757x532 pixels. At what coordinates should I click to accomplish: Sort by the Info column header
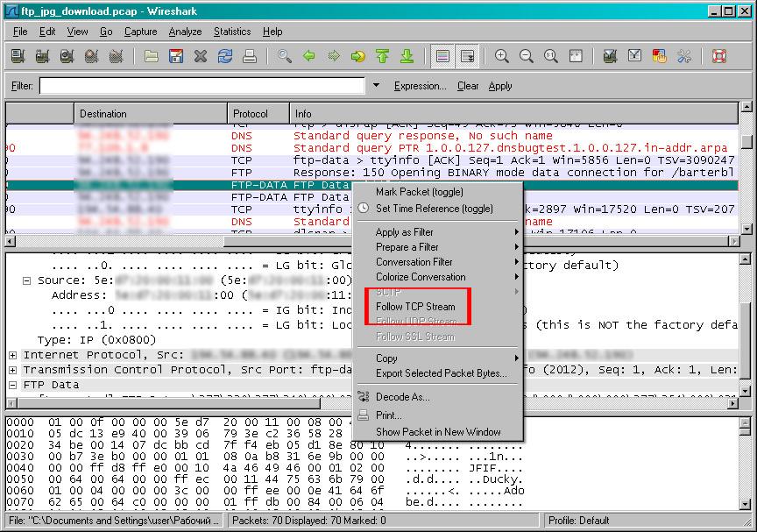(x=513, y=114)
